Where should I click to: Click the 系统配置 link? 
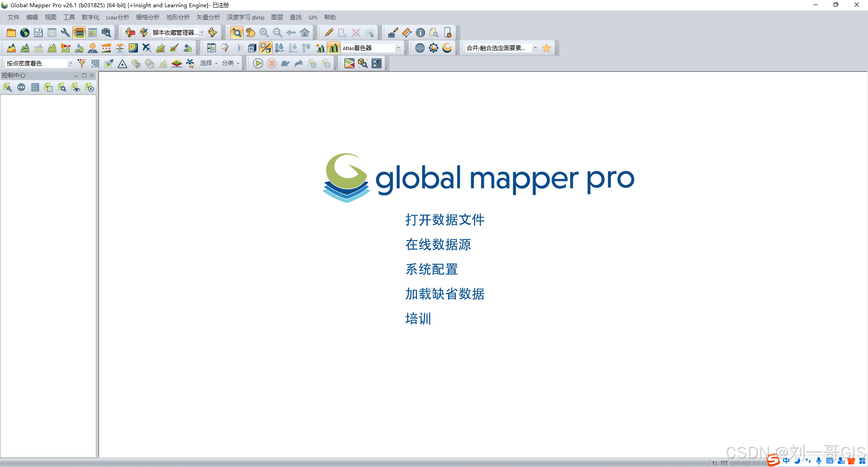click(x=432, y=269)
